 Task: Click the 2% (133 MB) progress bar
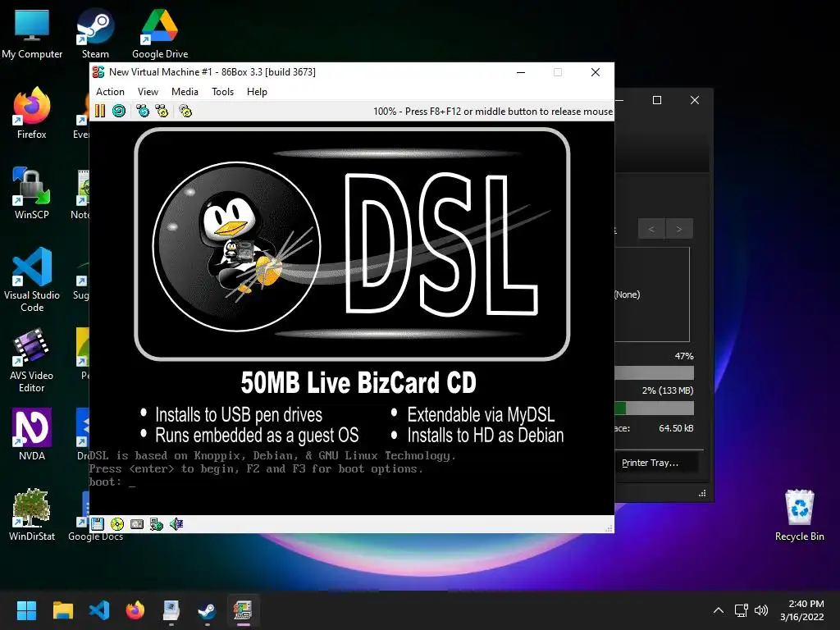coord(654,409)
